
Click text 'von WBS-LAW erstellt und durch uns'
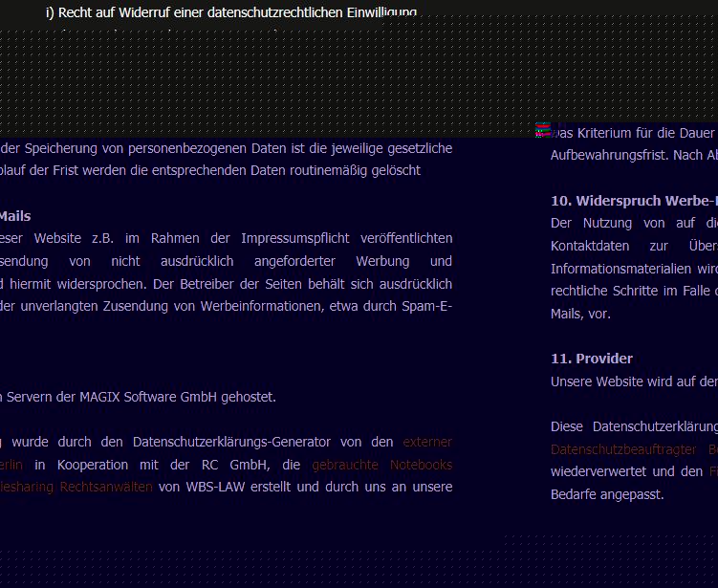click(272, 487)
